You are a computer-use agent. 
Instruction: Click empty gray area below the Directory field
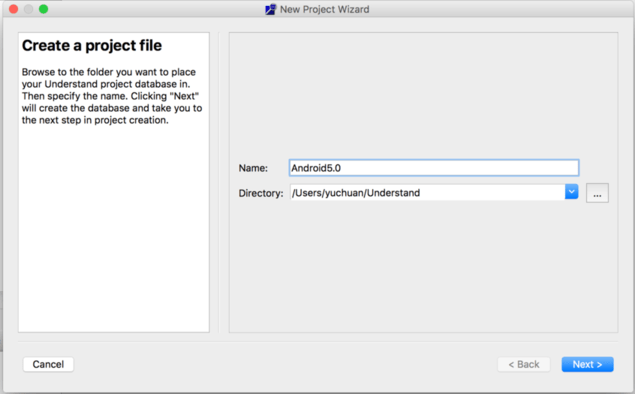click(423, 267)
